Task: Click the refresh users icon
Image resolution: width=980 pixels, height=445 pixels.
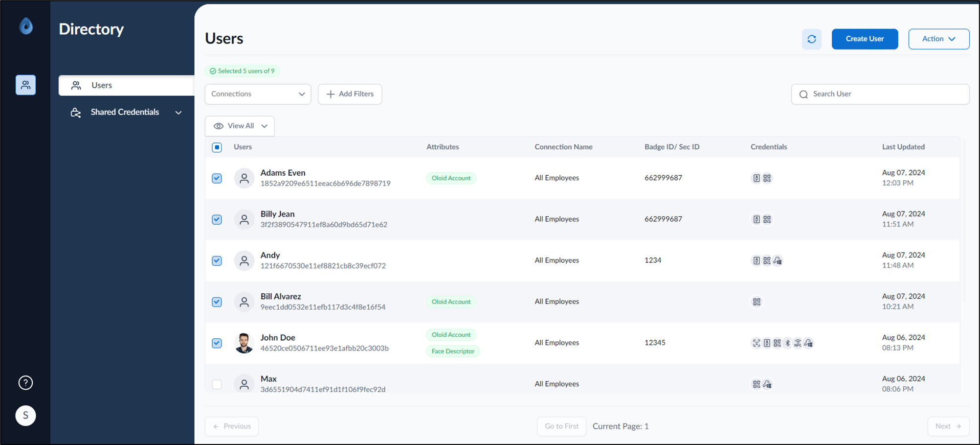Action: [811, 39]
